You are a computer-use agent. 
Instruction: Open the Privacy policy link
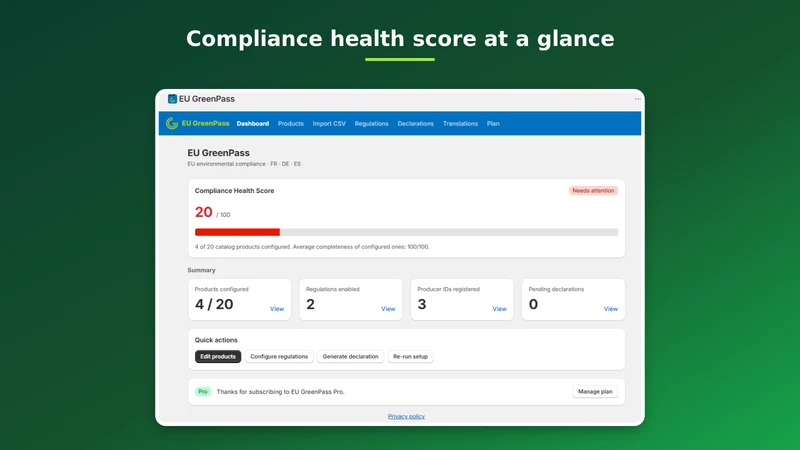pyautogui.click(x=406, y=416)
